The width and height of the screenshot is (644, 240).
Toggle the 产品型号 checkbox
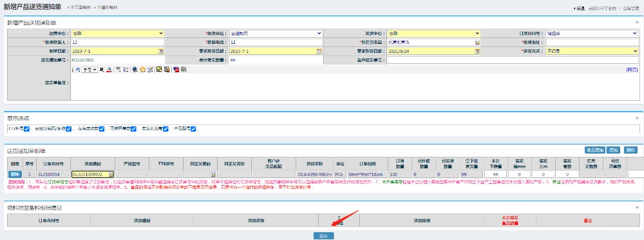[193, 129]
